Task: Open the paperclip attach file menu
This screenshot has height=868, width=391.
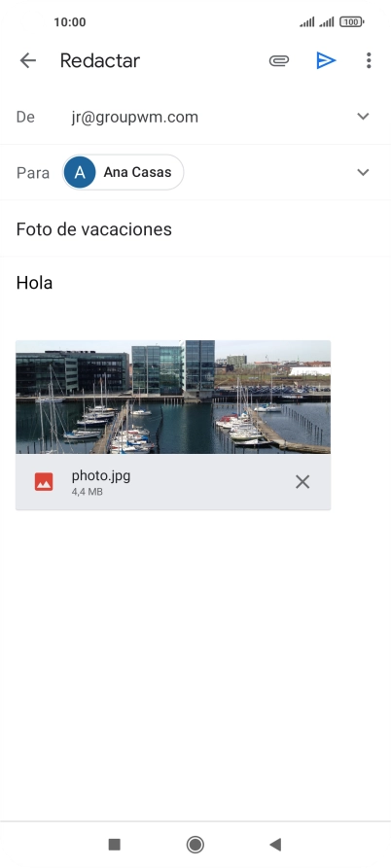Action: tap(279, 60)
